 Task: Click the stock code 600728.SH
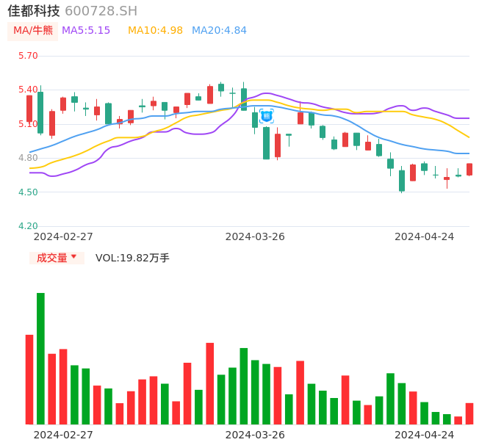click(101, 11)
